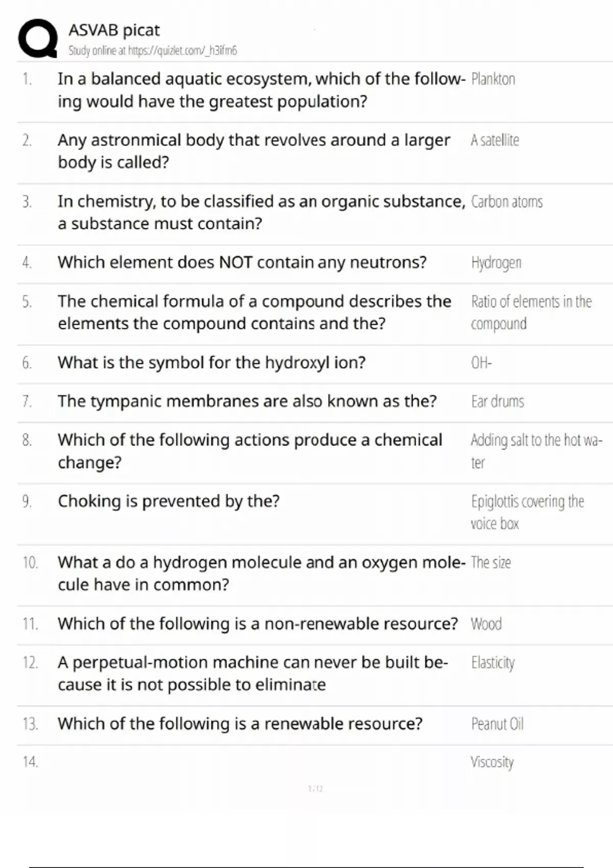Select the OH- answer

(481, 363)
